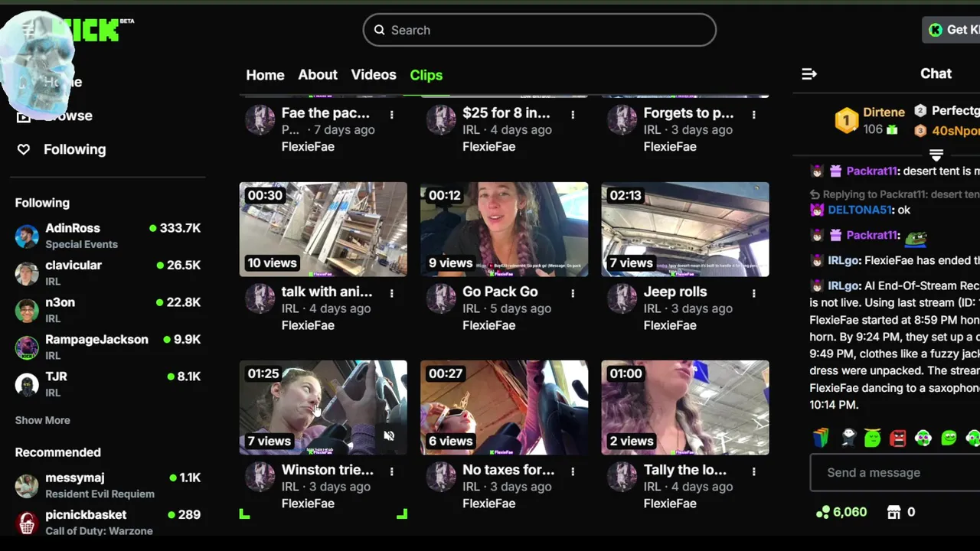Click the Get Kick button

pyautogui.click(x=951, y=30)
